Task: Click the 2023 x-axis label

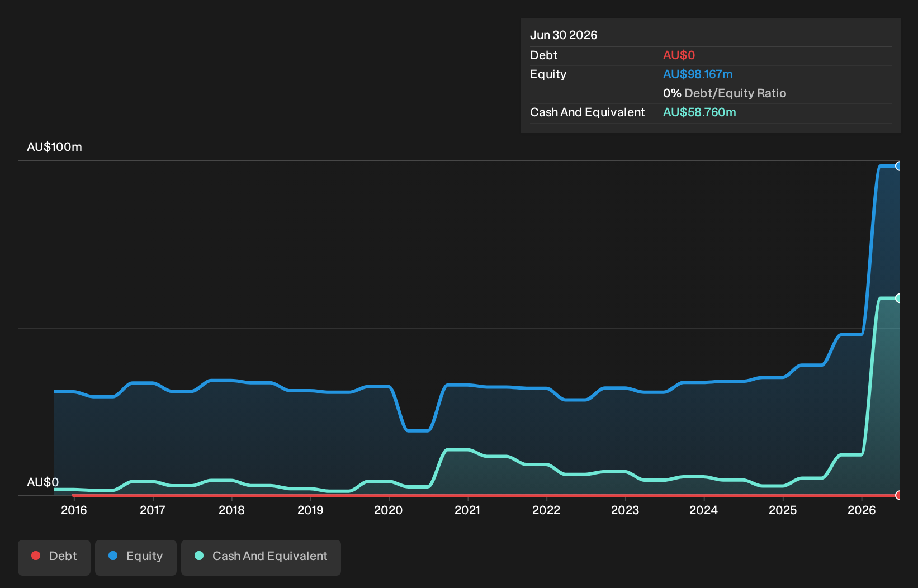Action: pyautogui.click(x=625, y=510)
